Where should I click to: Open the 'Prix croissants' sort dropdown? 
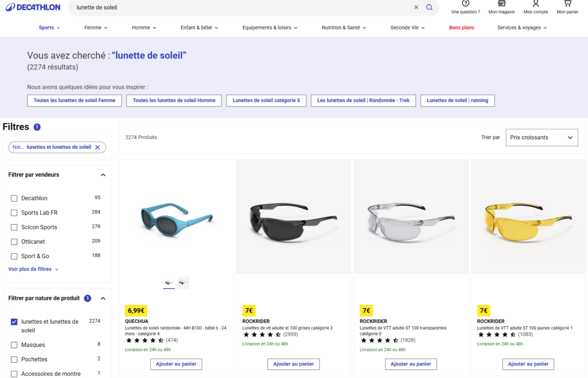[x=541, y=138]
